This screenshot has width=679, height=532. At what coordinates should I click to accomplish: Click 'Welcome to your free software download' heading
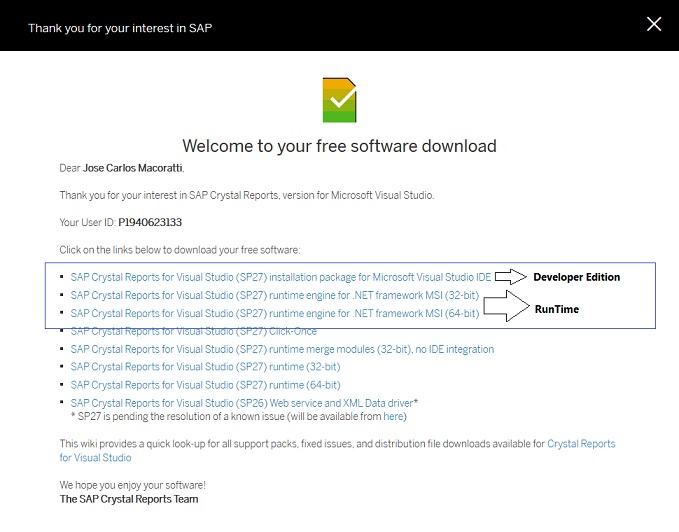[x=339, y=146]
